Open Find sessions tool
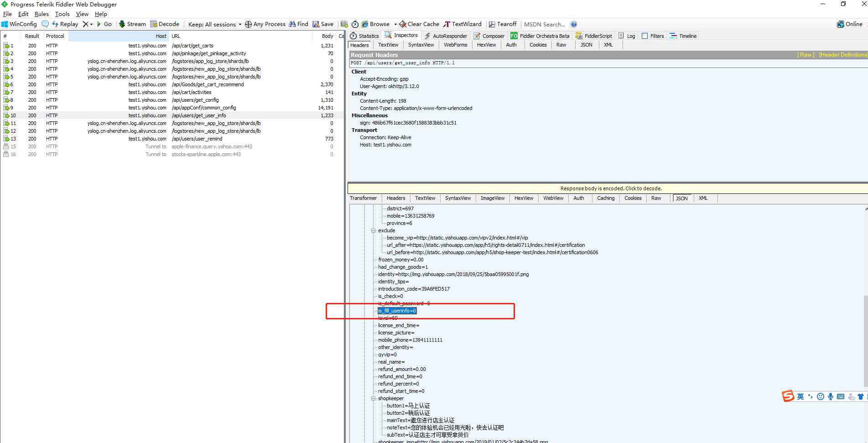The width and height of the screenshot is (868, 443). [x=298, y=24]
